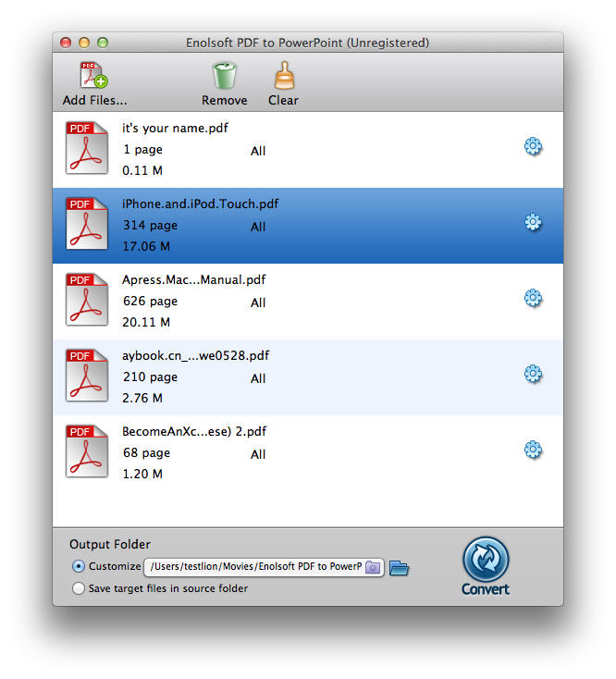Click the 1.20 M file size
This screenshot has height=679, width=616.
click(142, 474)
